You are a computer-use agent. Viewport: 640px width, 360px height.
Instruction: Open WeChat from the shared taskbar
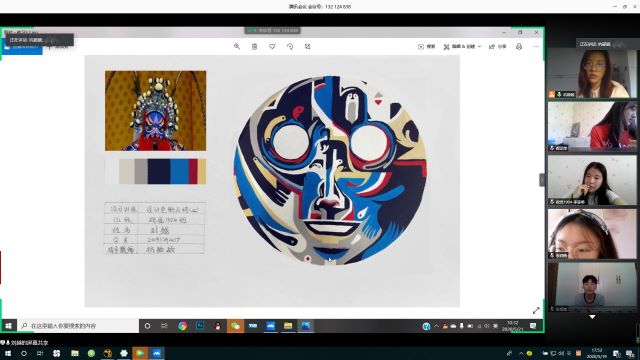tap(235, 326)
